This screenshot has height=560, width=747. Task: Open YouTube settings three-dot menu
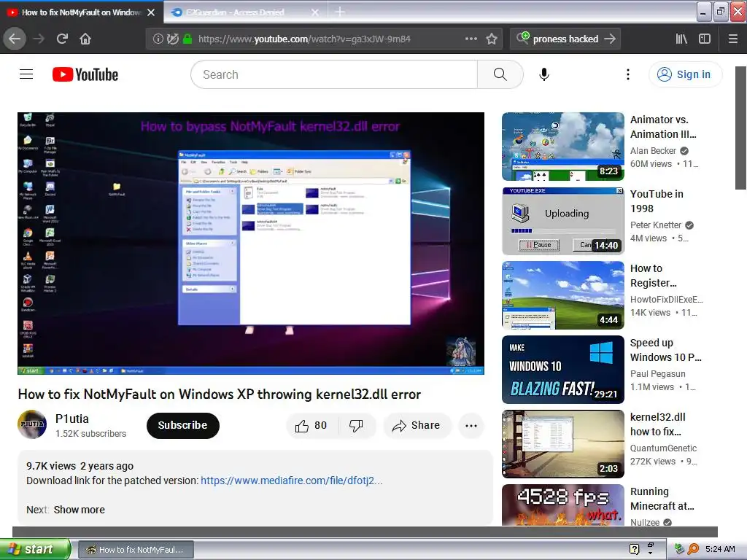pyautogui.click(x=628, y=74)
